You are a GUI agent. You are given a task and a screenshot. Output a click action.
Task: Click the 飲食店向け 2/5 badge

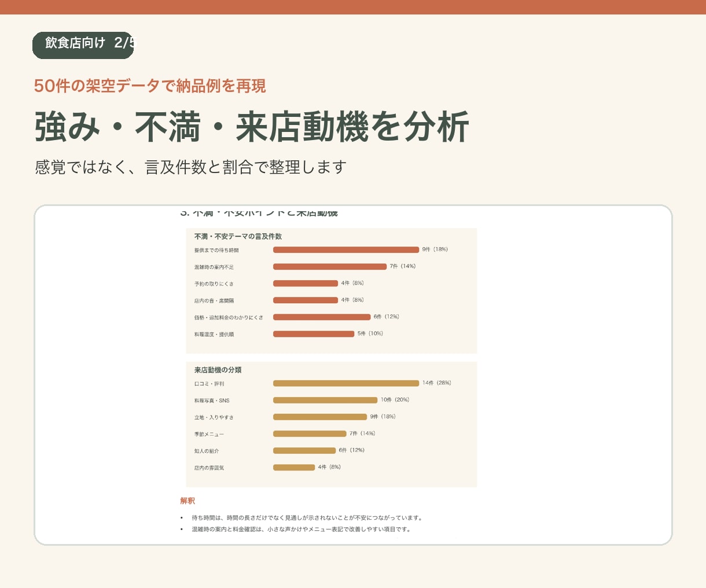tap(83, 45)
